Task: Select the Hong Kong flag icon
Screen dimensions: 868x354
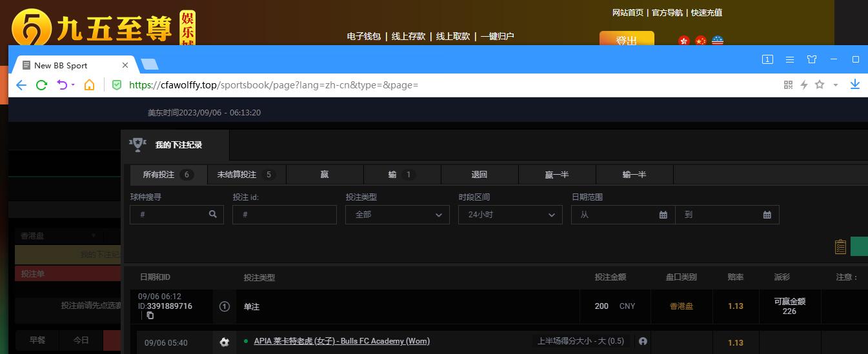Action: (684, 41)
